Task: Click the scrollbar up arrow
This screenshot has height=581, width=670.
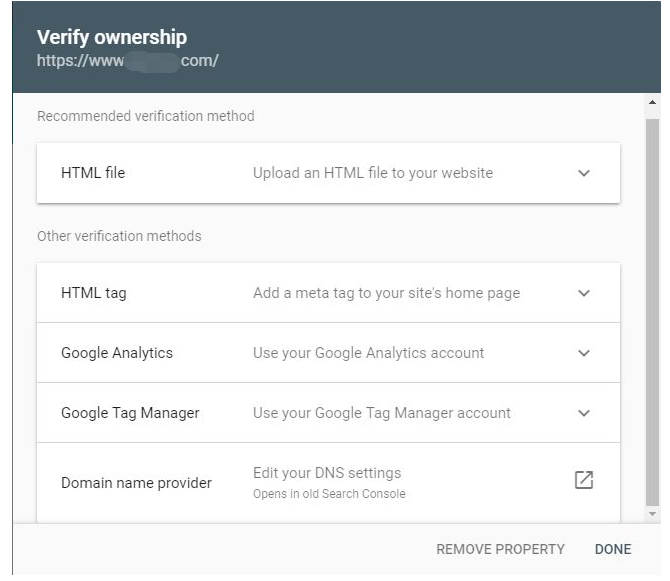Action: 652,102
